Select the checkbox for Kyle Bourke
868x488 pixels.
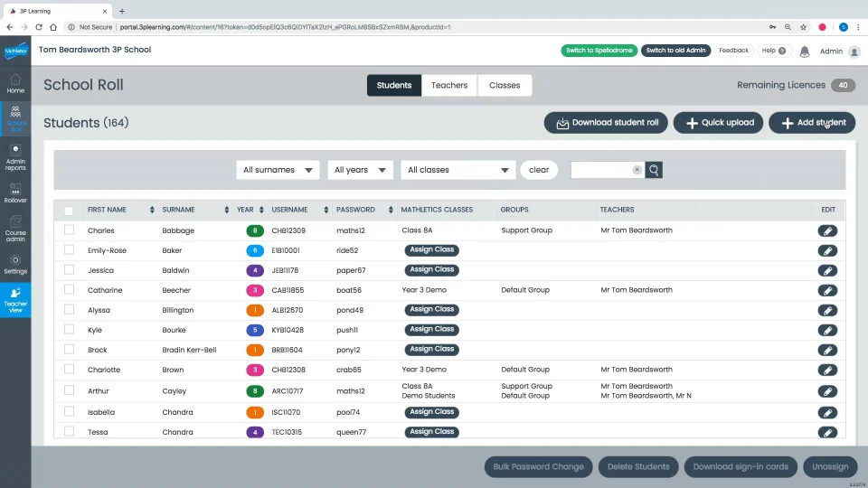point(70,330)
